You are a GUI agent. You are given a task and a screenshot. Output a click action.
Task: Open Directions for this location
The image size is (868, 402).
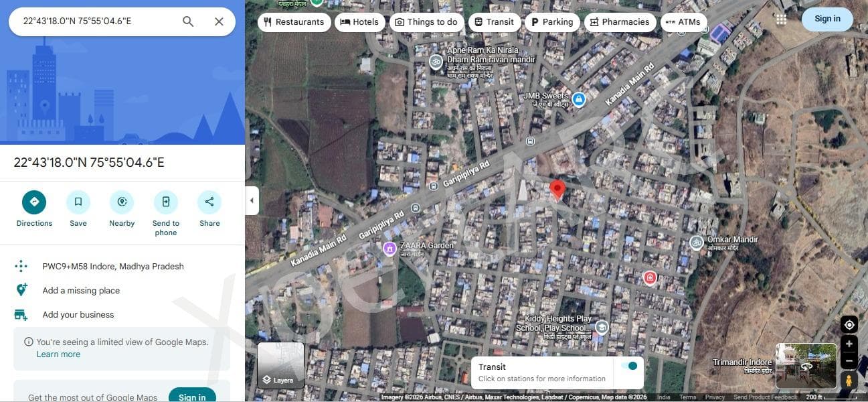(34, 209)
